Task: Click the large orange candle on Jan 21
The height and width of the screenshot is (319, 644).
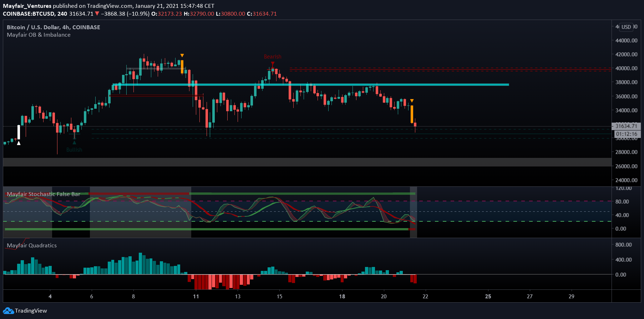Action: click(x=412, y=114)
